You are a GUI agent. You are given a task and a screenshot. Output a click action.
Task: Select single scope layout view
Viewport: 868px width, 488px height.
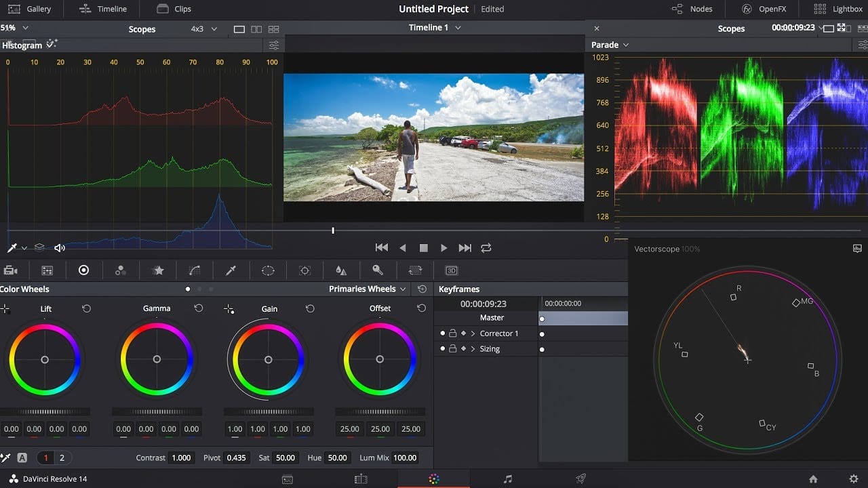click(239, 29)
